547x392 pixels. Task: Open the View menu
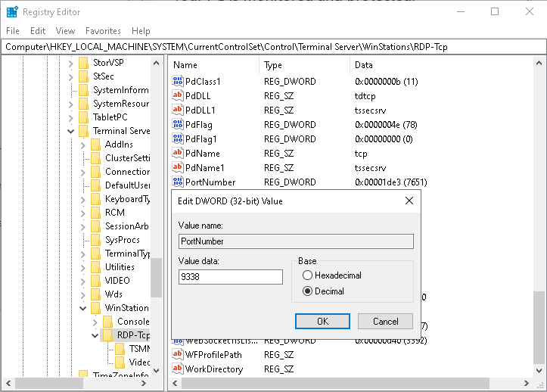click(65, 31)
